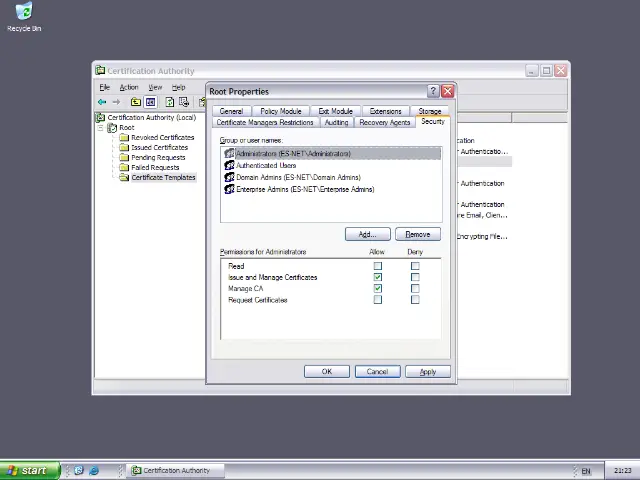Viewport: 640px width, 480px height.
Task: Click the Pending Requests folder icon
Action: coord(124,158)
